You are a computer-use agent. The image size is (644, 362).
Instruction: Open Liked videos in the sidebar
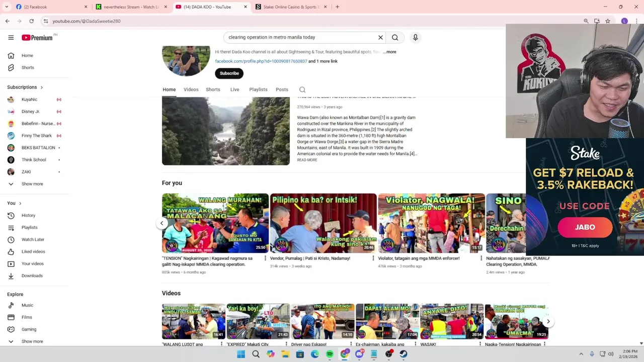coord(34,251)
